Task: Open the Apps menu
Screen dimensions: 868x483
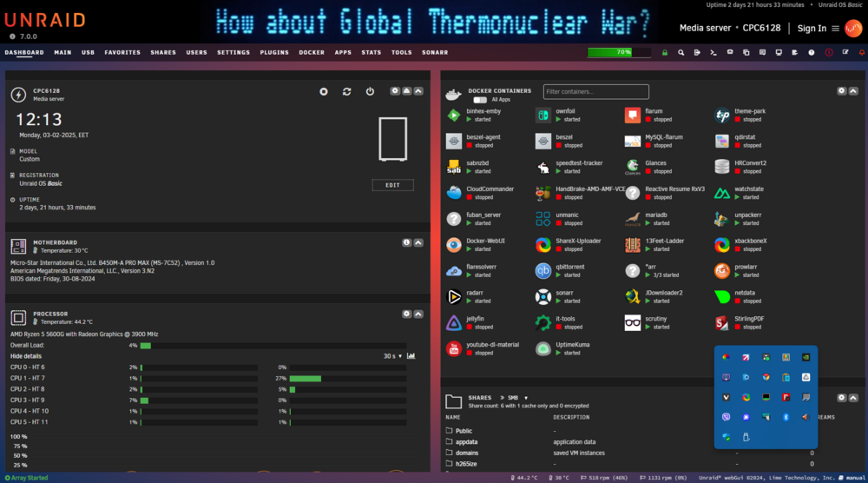Action: (x=343, y=53)
